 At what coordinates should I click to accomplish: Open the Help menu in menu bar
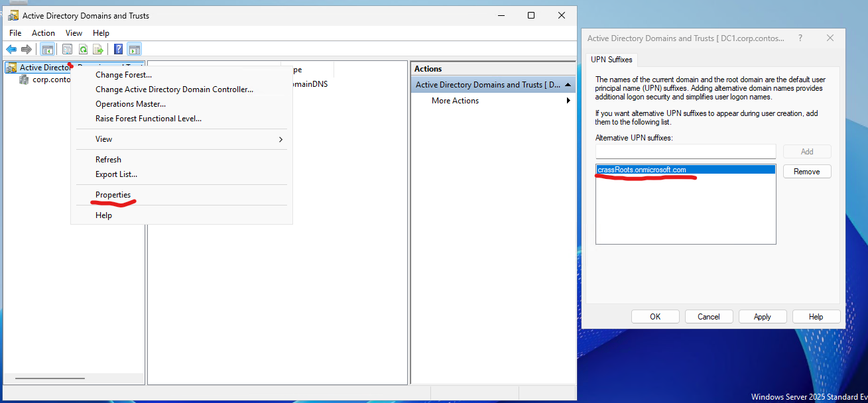click(101, 33)
